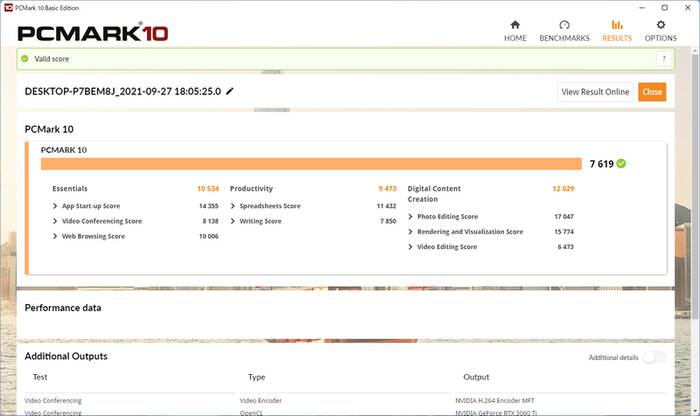Click the Video Encoder type cell

click(261, 400)
